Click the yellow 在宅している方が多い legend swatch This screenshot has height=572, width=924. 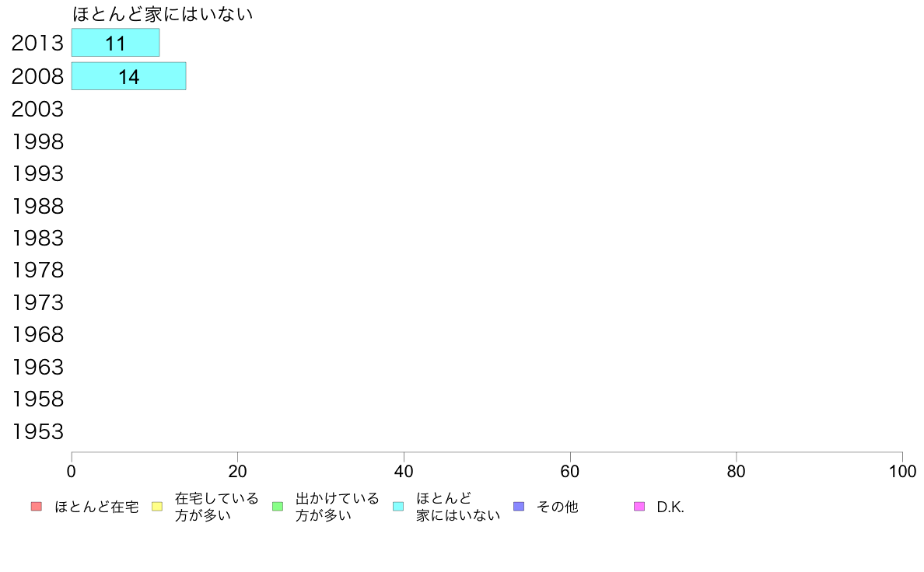tap(157, 507)
